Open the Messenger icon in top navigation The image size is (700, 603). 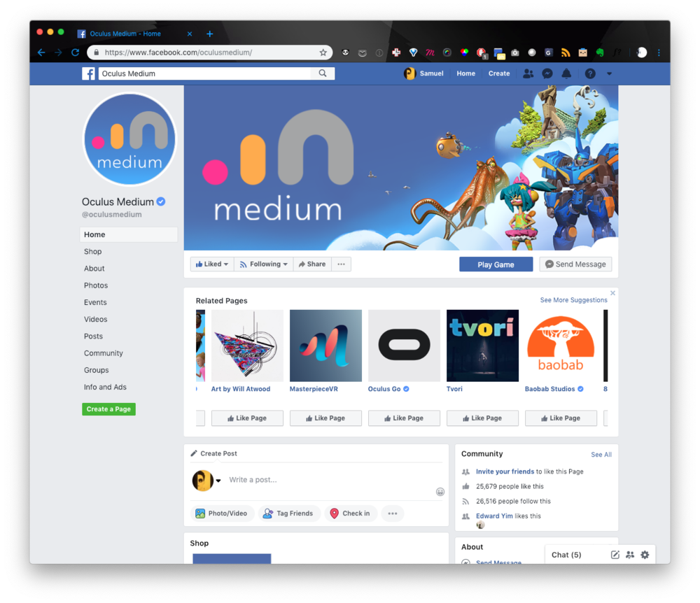click(x=547, y=73)
